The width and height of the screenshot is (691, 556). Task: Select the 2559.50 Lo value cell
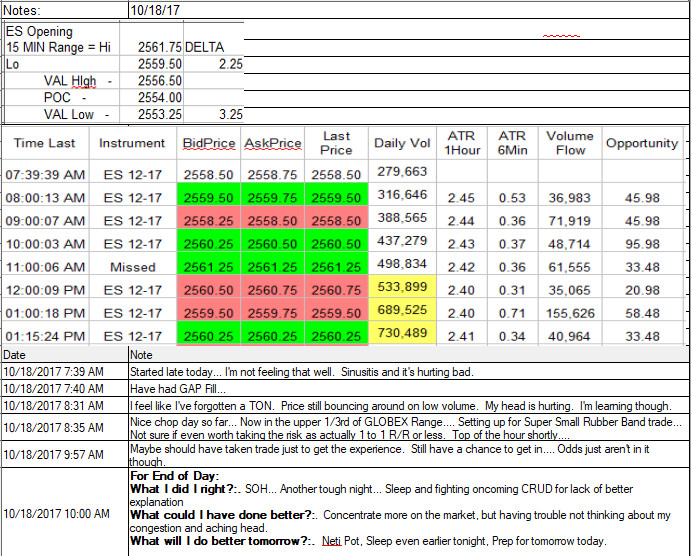point(160,64)
